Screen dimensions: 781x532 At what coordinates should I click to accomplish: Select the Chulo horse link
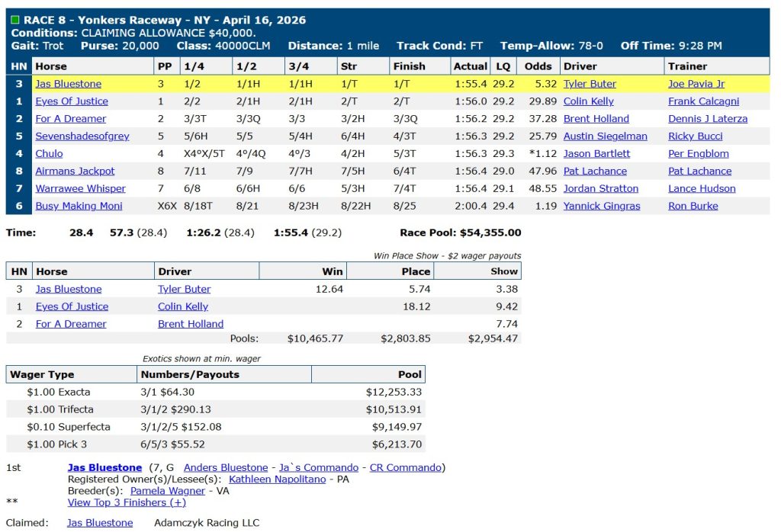(x=49, y=154)
